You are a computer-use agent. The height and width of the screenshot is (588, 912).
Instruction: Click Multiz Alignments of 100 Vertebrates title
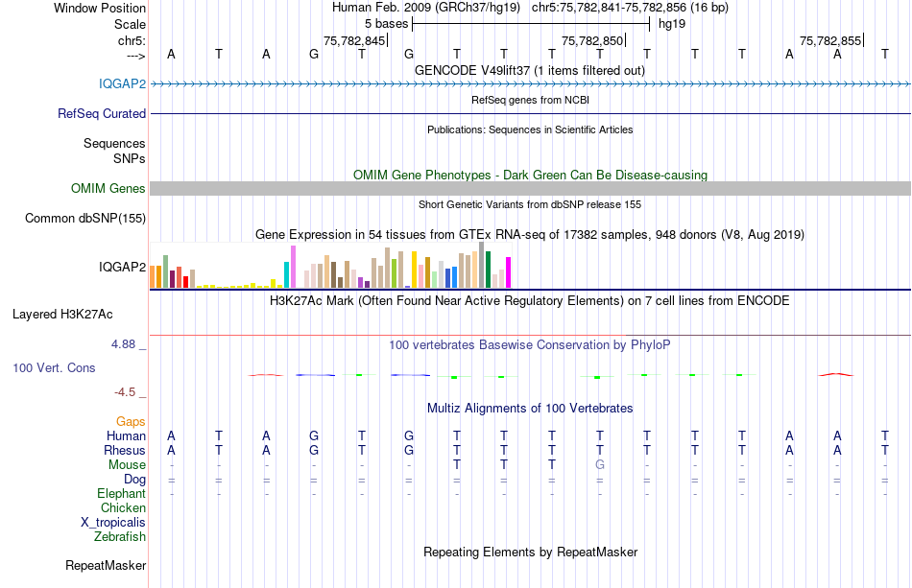coord(530,409)
